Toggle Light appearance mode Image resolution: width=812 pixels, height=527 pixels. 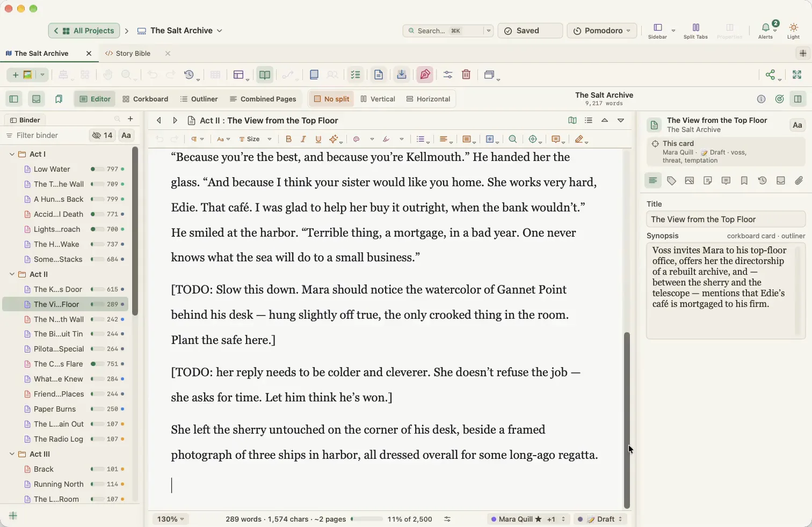794,30
